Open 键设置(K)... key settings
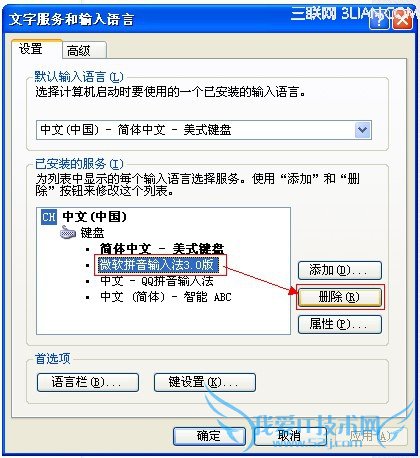 (x=205, y=382)
